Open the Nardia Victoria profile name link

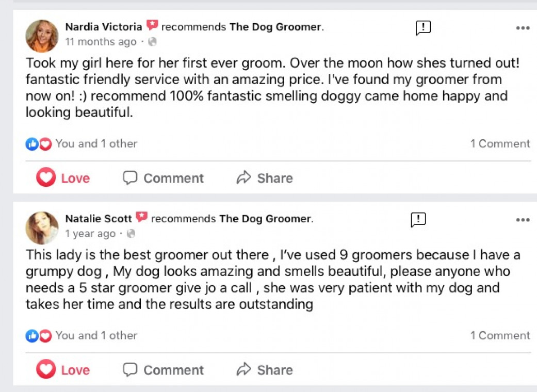coord(103,27)
